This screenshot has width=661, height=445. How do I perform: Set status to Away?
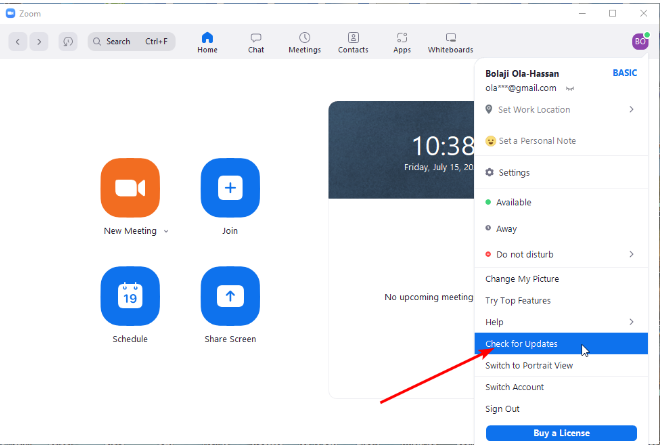coord(507,229)
